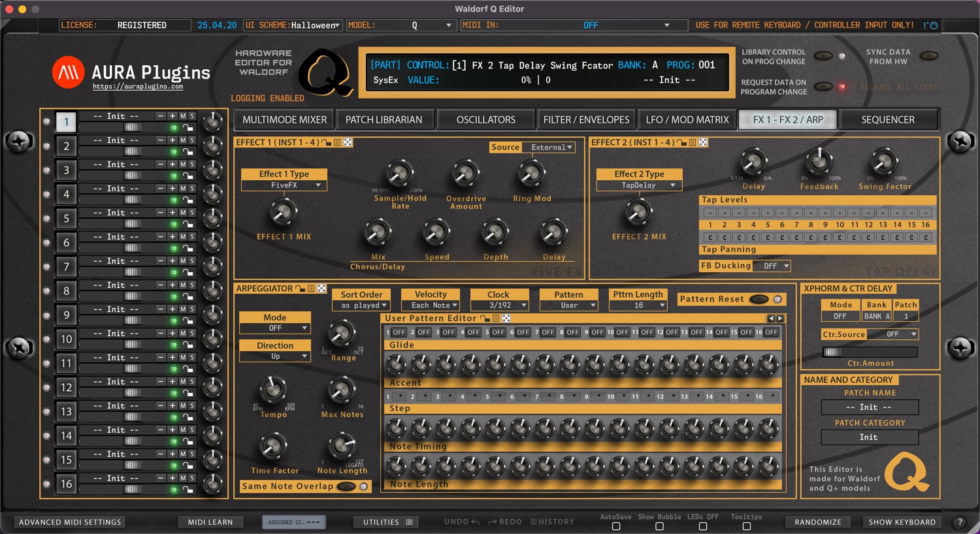Solo instrument 4 with its S button
This screenshot has height=534, width=980.
click(x=192, y=189)
